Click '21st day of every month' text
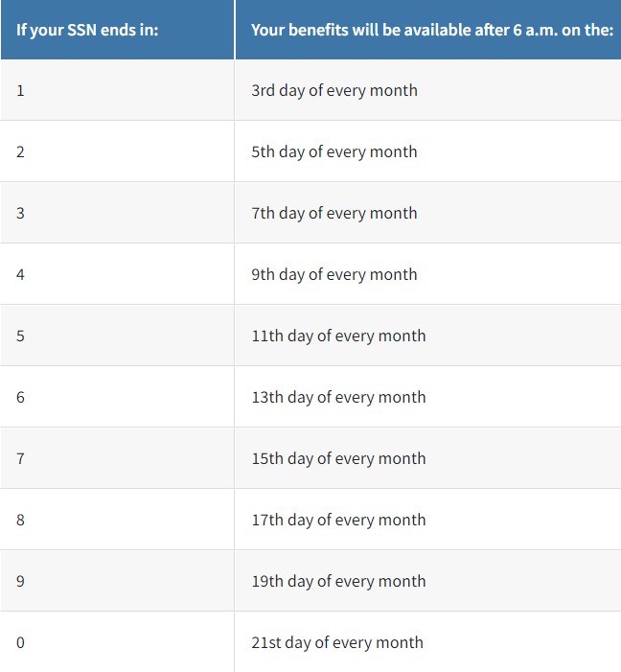 pyautogui.click(x=337, y=643)
